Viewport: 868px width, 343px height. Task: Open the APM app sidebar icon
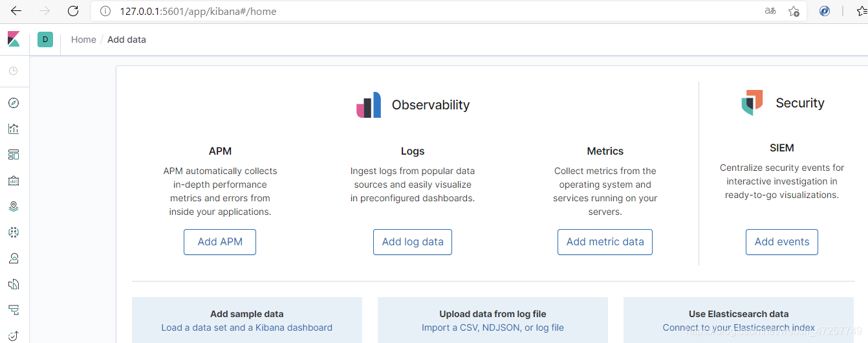(14, 309)
